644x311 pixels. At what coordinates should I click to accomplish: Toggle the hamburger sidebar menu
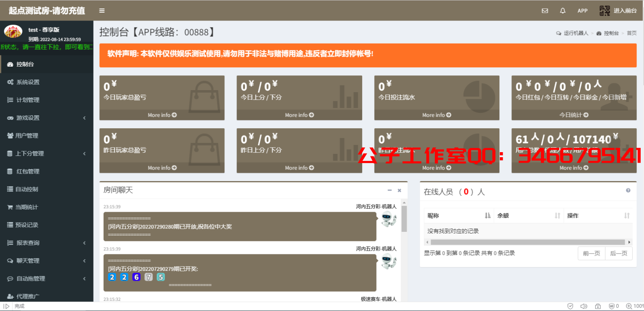102,10
